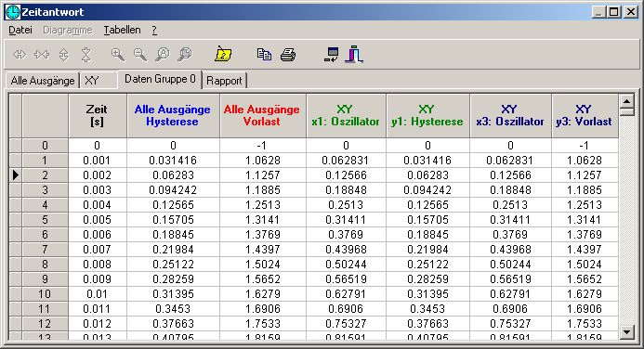This screenshot has height=349, width=644.
Task: Click the blue Alle Ausgänge Hysterese header
Action: 173,116
